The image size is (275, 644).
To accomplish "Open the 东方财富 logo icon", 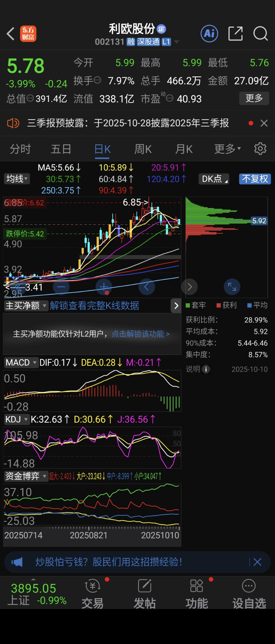I will pyautogui.click(x=28, y=34).
